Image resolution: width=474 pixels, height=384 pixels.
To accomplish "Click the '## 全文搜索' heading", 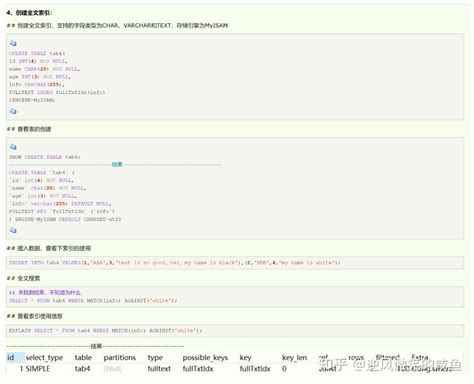I will 23,278.
